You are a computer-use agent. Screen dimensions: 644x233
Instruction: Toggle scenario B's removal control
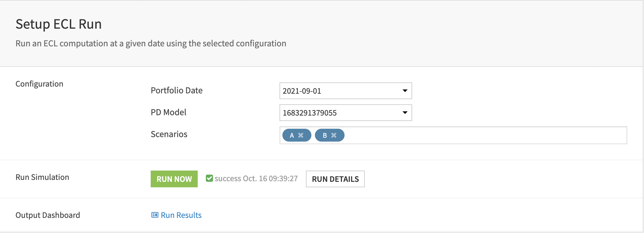coord(335,135)
